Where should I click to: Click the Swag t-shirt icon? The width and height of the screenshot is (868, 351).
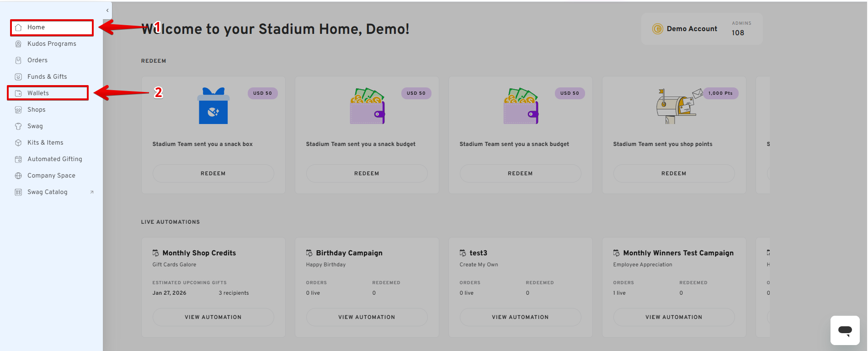[x=18, y=126]
